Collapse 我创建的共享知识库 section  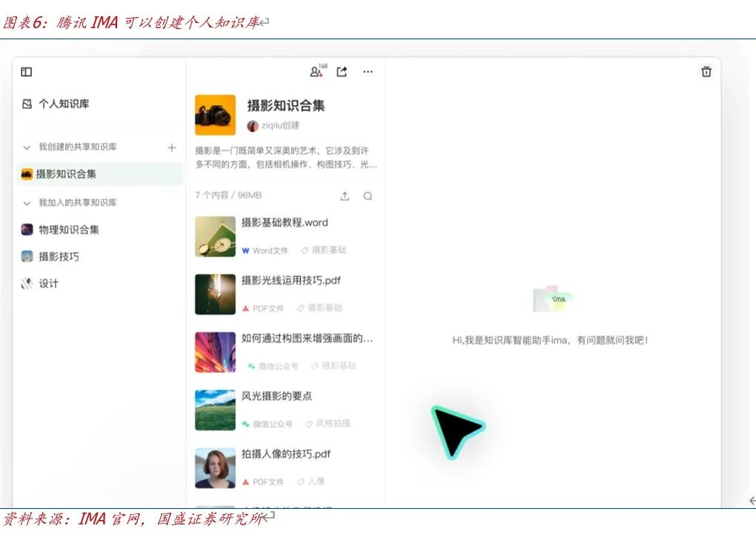point(27,147)
